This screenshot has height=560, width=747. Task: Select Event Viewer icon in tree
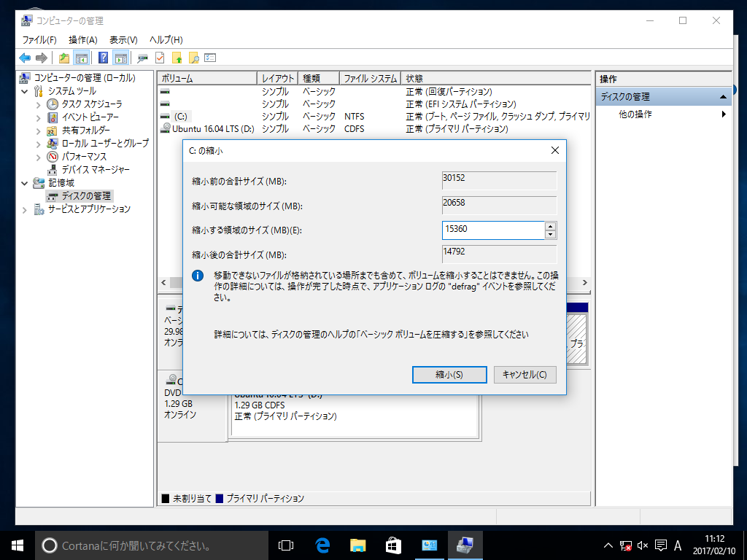53,117
